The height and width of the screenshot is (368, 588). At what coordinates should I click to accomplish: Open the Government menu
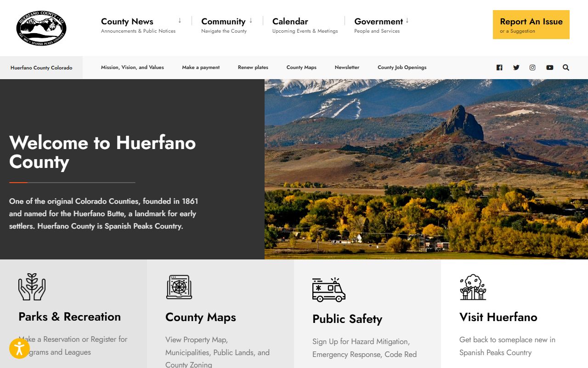point(379,21)
